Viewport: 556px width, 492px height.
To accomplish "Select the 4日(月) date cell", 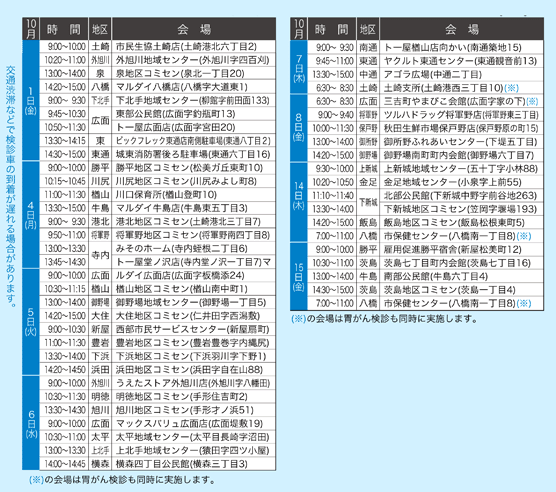I will pos(30,215).
